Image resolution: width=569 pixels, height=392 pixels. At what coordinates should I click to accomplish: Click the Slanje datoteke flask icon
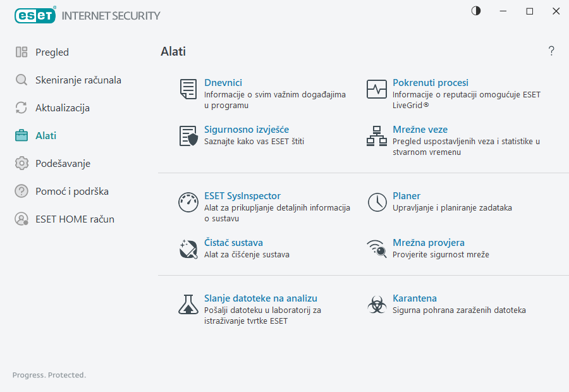tap(188, 305)
